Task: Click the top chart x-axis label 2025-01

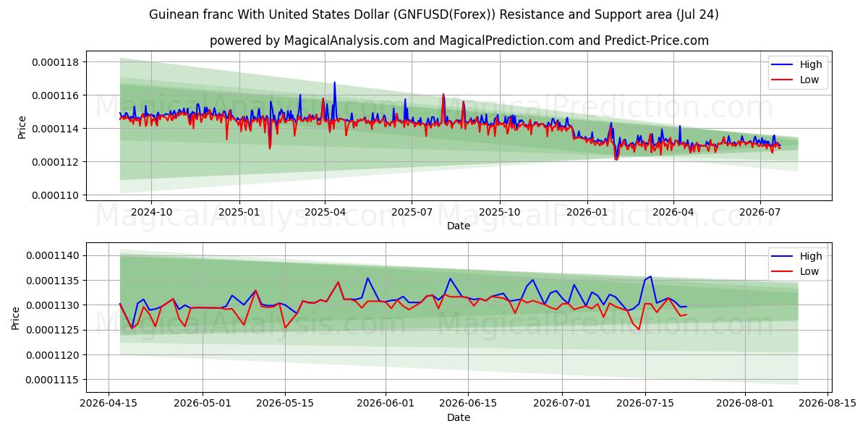Action: pos(239,212)
